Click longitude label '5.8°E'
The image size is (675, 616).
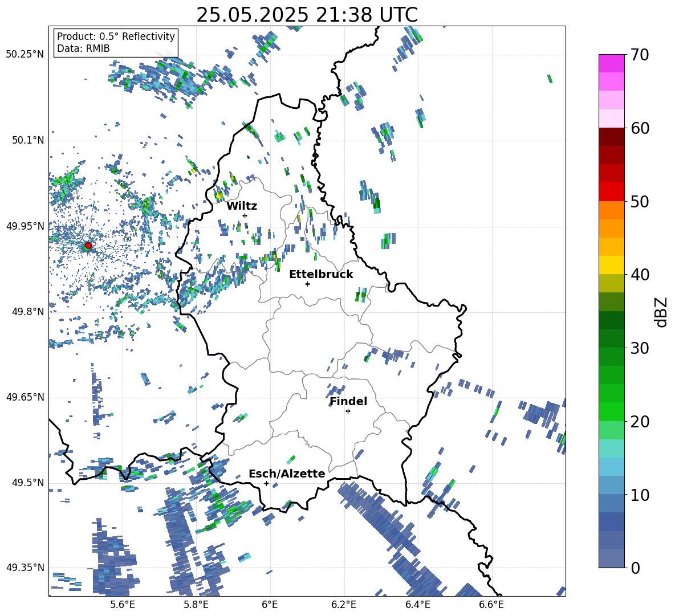coord(196,605)
